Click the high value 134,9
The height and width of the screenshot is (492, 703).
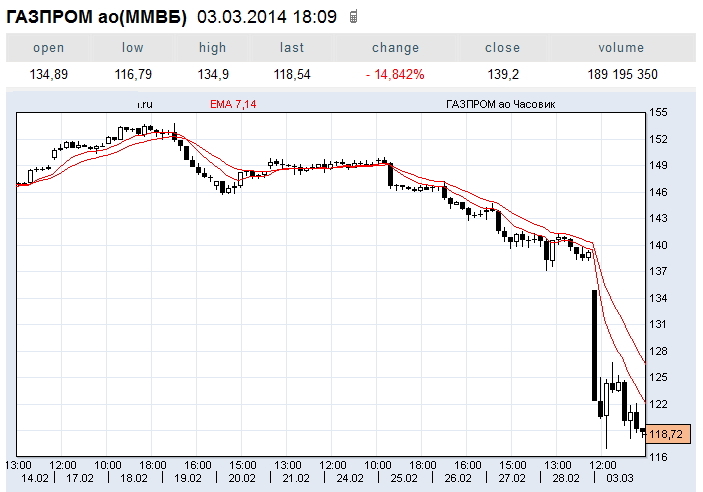213,74
